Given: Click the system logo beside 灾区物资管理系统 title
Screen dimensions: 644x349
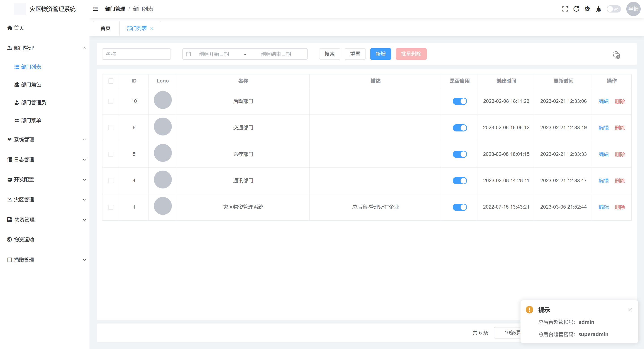Looking at the screenshot, I should click(20, 9).
